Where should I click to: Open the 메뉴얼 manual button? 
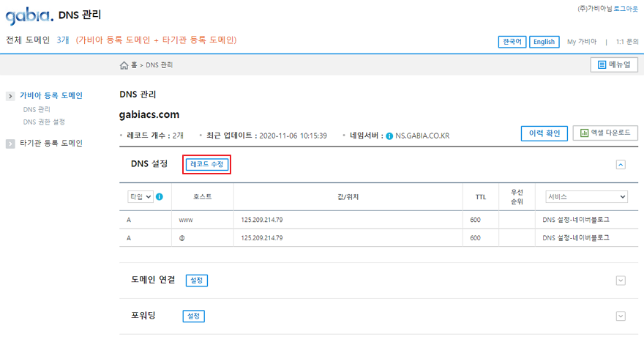click(x=614, y=65)
